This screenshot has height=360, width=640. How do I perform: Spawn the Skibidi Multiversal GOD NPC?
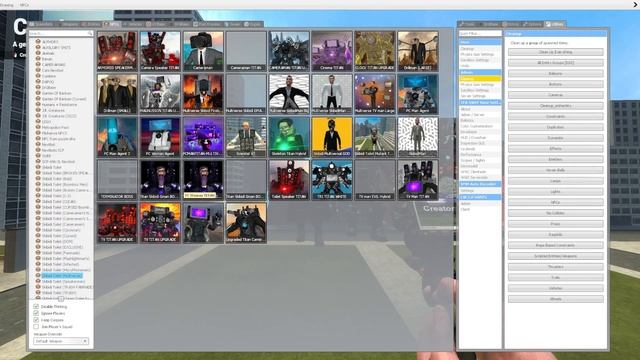pos(332,137)
